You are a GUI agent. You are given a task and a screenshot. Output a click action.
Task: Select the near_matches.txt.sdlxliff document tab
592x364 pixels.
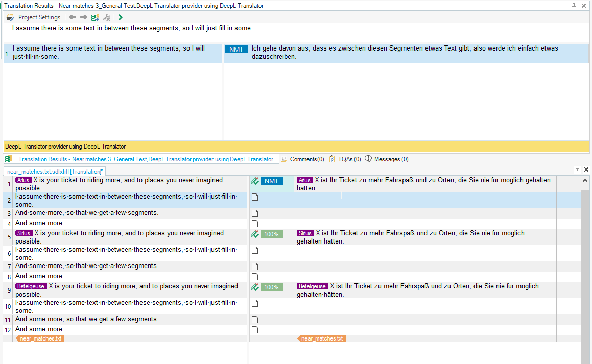click(54, 171)
